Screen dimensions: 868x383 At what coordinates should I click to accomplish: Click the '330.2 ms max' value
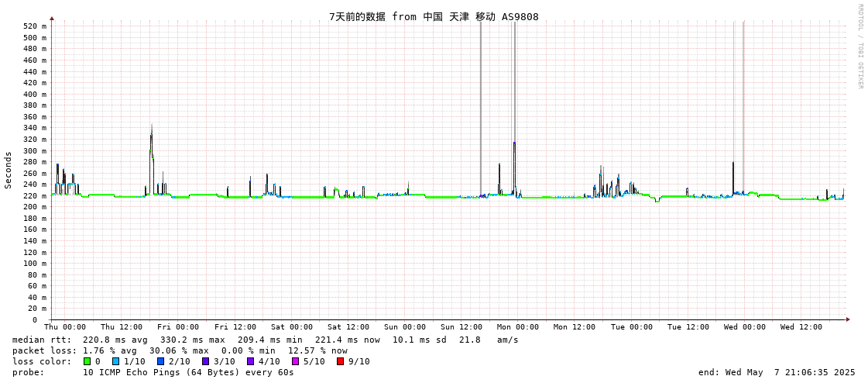point(193,340)
